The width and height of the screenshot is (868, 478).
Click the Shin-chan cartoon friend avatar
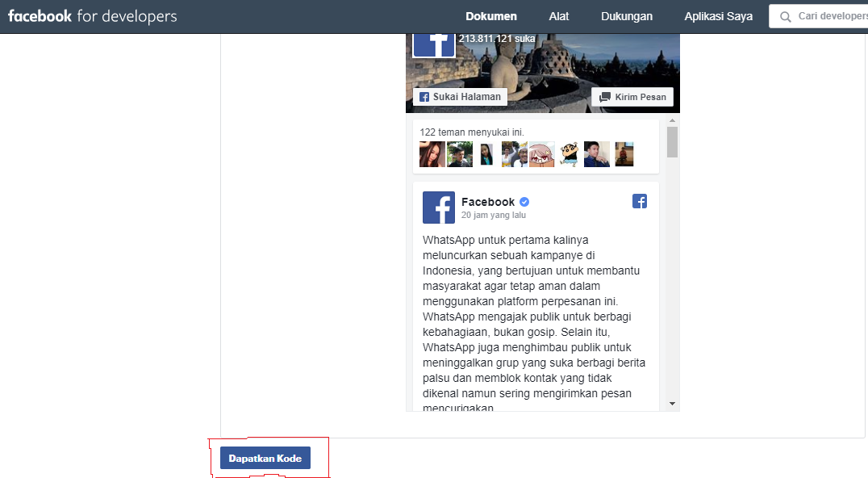(x=569, y=154)
